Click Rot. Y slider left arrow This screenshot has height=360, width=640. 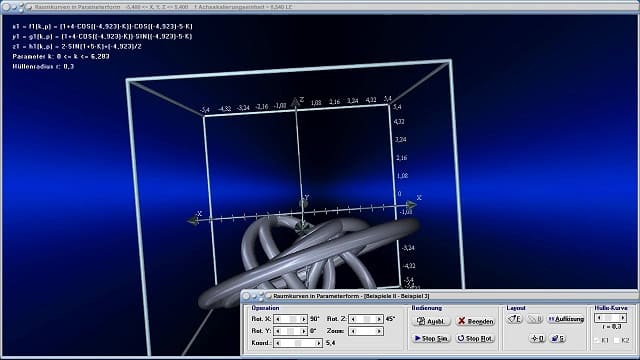click(x=278, y=331)
